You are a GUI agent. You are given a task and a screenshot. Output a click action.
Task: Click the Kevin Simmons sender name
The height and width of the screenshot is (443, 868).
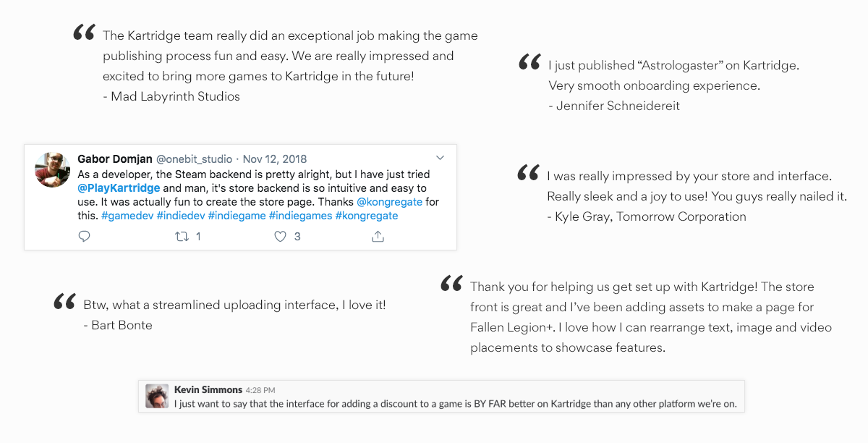coord(208,389)
